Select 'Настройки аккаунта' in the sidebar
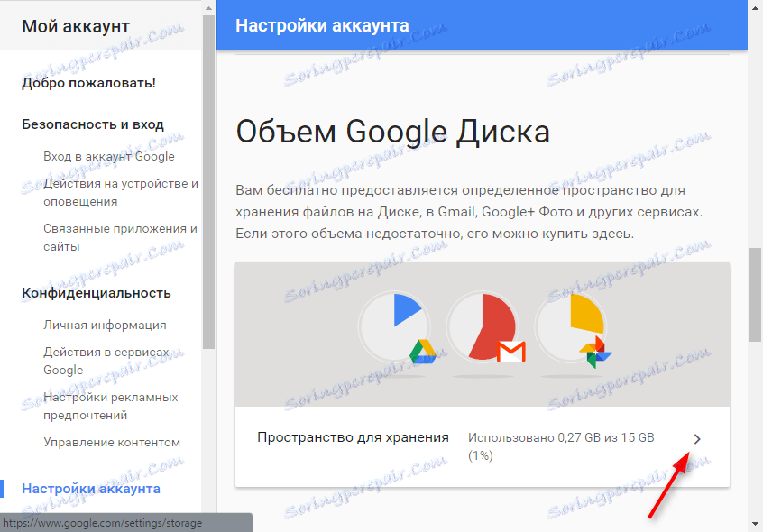 (91, 488)
